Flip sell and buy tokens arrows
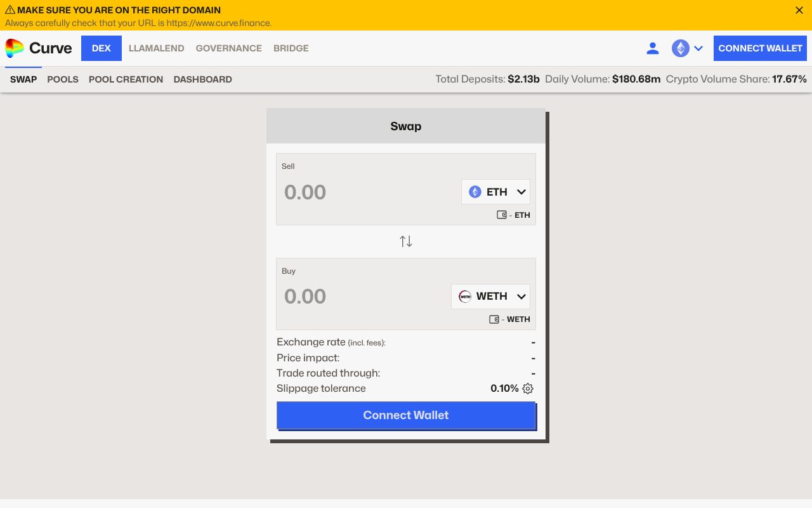This screenshot has width=812, height=508. click(406, 241)
